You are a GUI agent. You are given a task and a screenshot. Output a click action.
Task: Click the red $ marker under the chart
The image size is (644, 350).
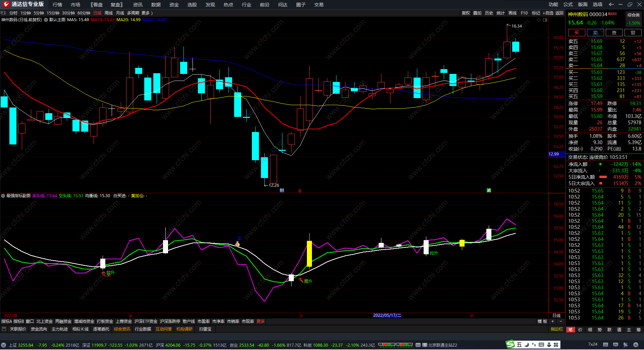point(300,191)
